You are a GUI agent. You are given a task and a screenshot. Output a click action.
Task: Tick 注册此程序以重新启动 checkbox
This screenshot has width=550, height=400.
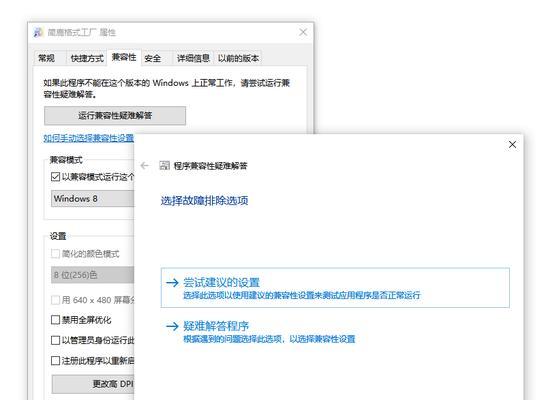(x=55, y=361)
